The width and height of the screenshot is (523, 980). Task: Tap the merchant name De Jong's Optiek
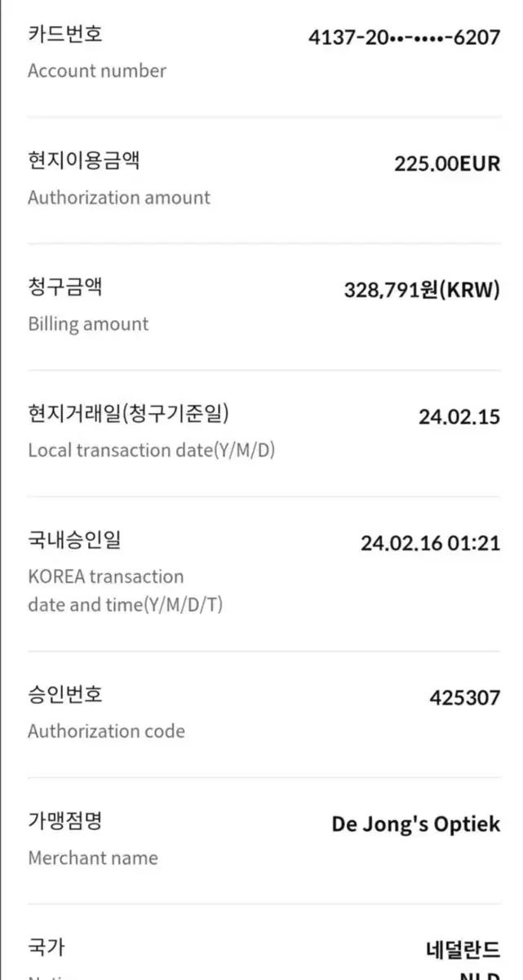[415, 824]
